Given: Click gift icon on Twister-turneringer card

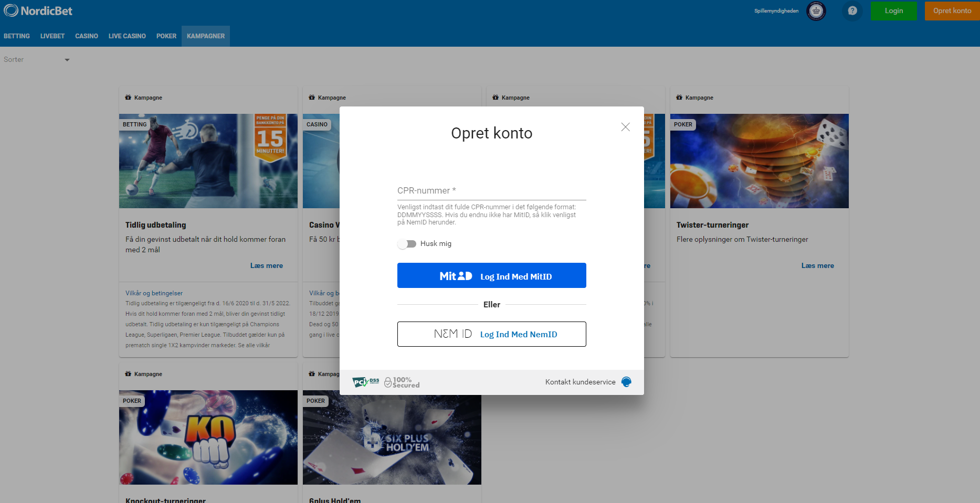Looking at the screenshot, I should coord(679,98).
